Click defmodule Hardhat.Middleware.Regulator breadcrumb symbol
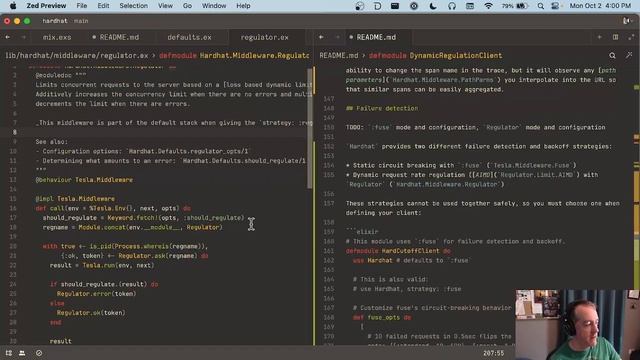The width and height of the screenshot is (640, 360). (x=234, y=56)
